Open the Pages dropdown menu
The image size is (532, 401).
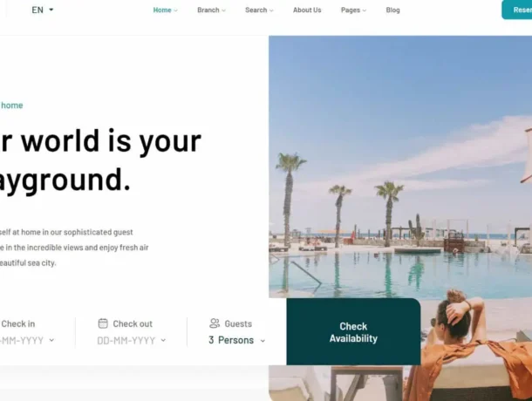[x=353, y=10]
